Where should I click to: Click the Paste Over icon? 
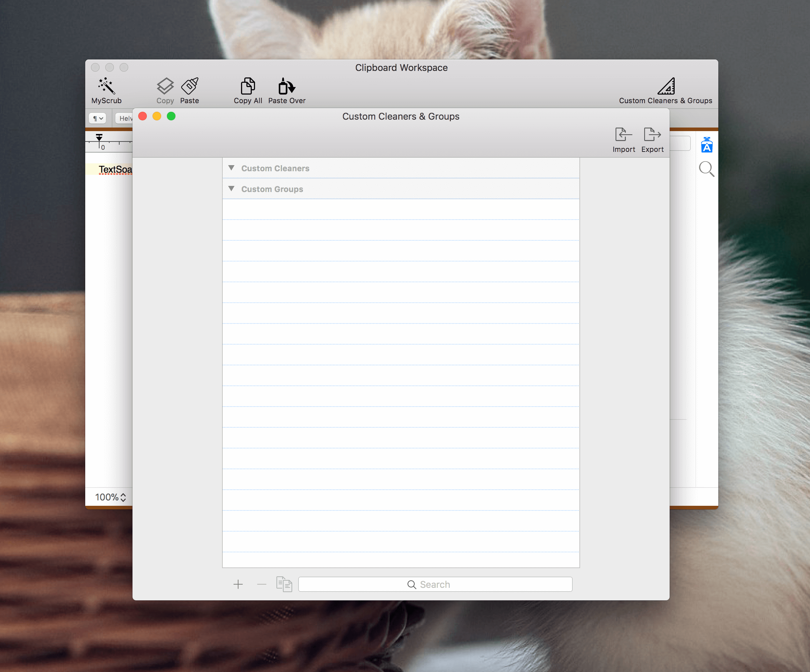[x=286, y=86]
